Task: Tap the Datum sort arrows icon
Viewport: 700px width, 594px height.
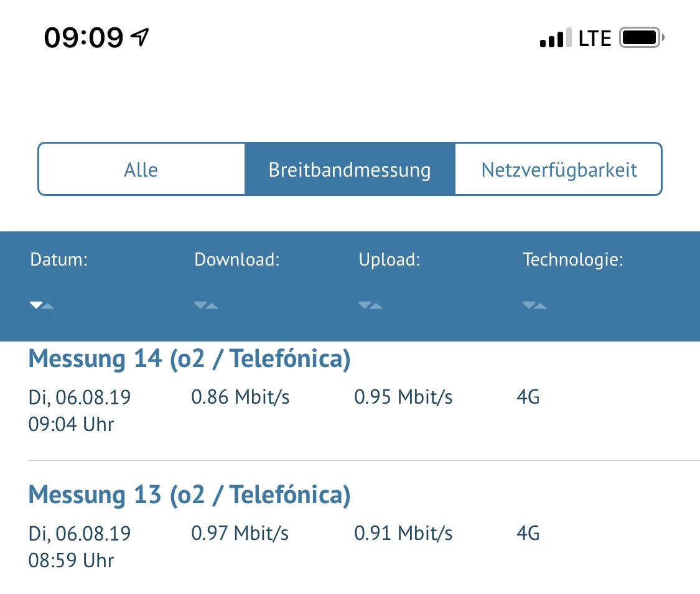Action: tap(42, 305)
